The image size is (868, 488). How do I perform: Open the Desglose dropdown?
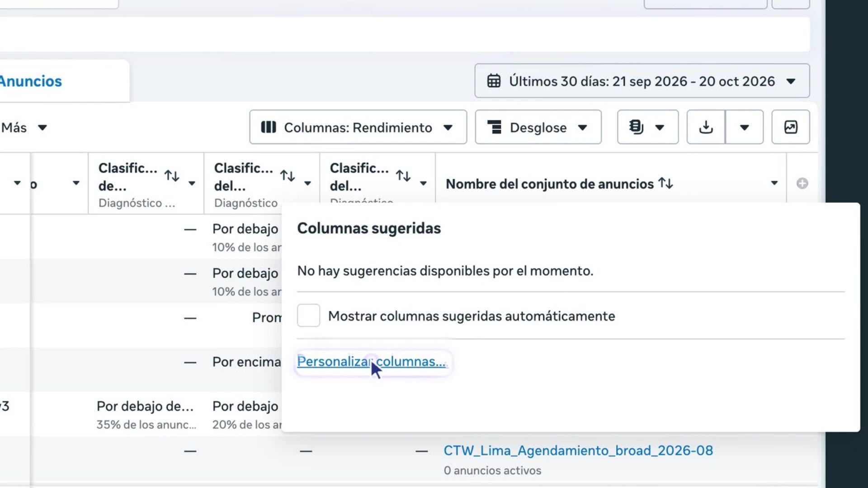pyautogui.click(x=538, y=127)
